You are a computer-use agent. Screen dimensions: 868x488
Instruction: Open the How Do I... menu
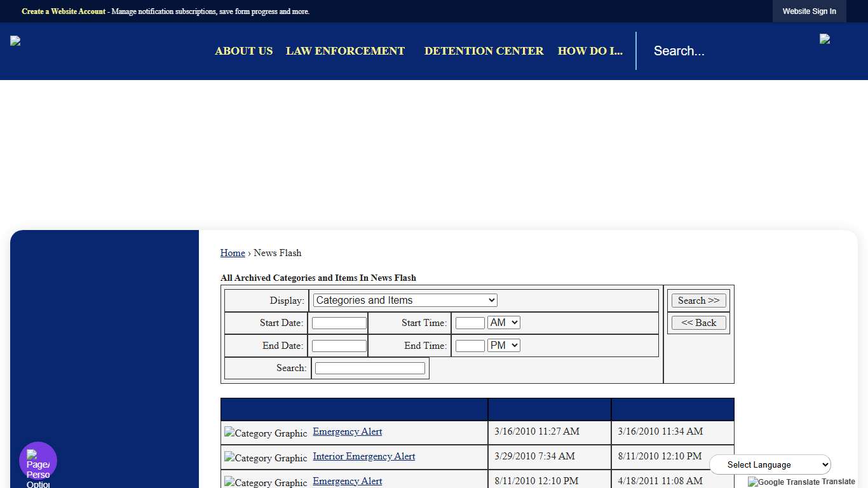pos(590,51)
